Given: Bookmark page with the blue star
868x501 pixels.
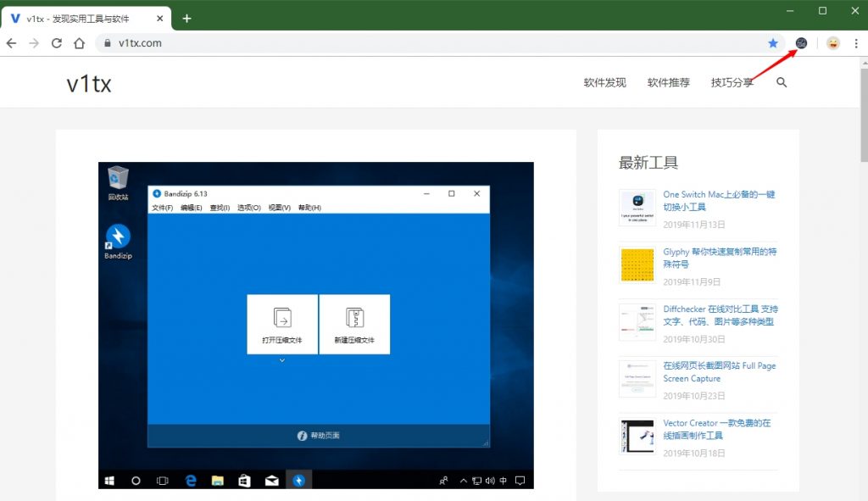Looking at the screenshot, I should tap(773, 43).
